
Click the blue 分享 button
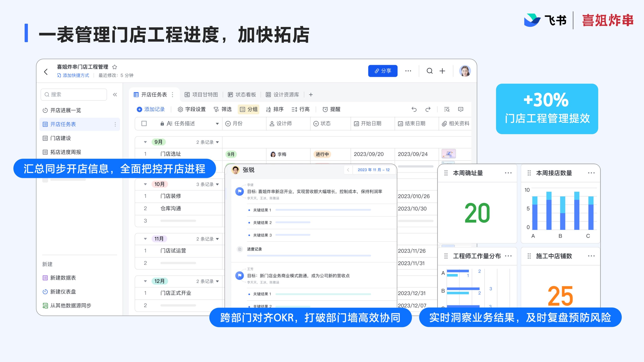(383, 71)
